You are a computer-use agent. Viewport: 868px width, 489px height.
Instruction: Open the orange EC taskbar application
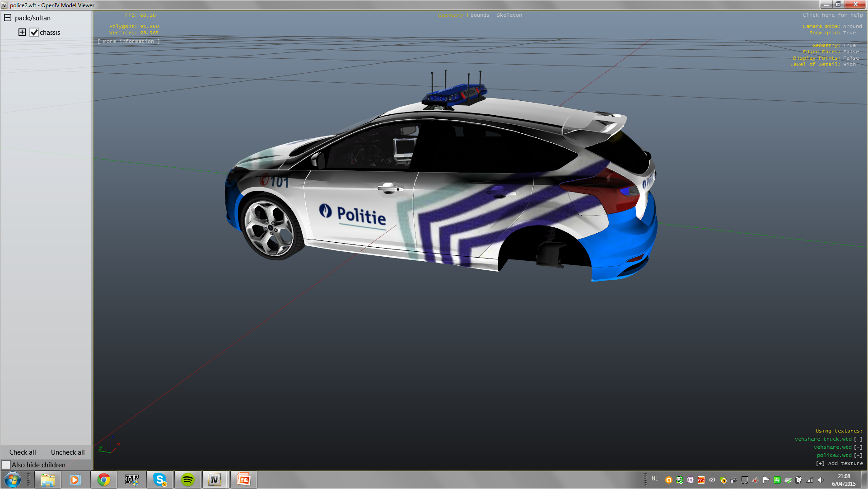point(243,480)
